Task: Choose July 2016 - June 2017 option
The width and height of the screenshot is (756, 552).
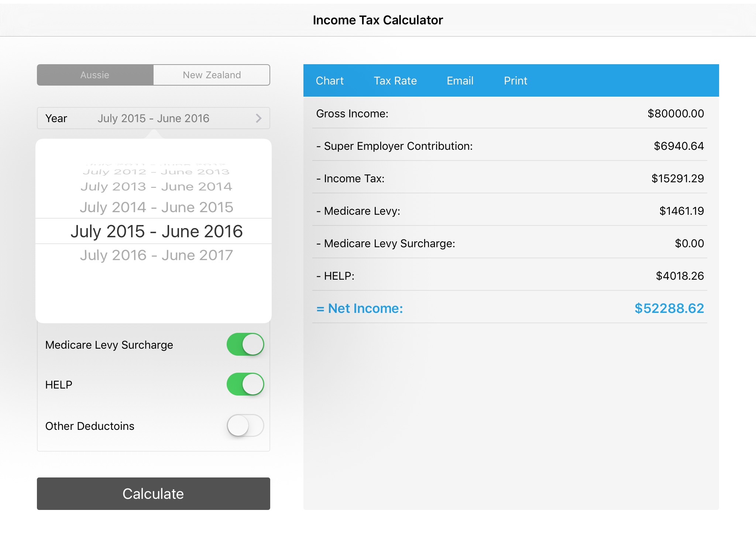Action: 157,255
